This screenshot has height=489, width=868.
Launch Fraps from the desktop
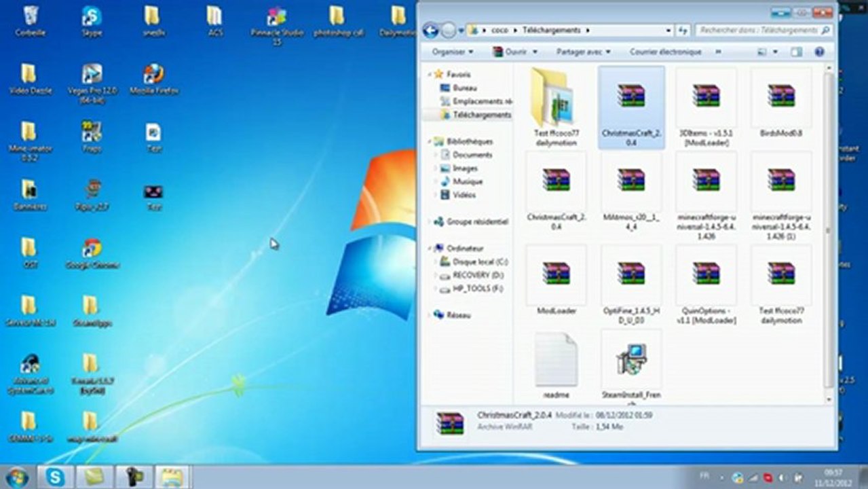(x=92, y=137)
